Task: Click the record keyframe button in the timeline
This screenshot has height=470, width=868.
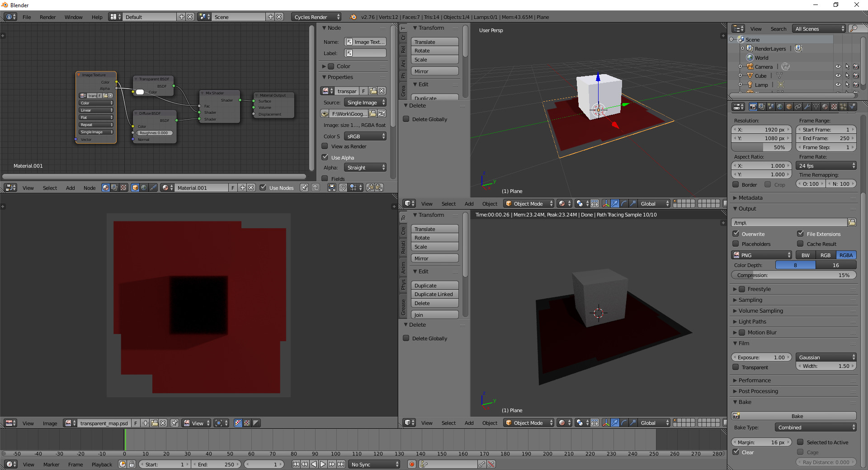Action: point(412,464)
